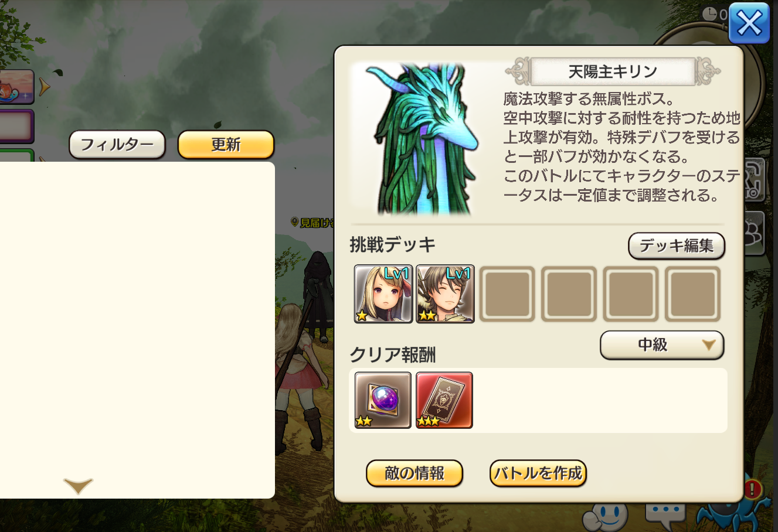Open the 中級 difficulty dropdown
The height and width of the screenshot is (532, 778).
click(x=662, y=345)
